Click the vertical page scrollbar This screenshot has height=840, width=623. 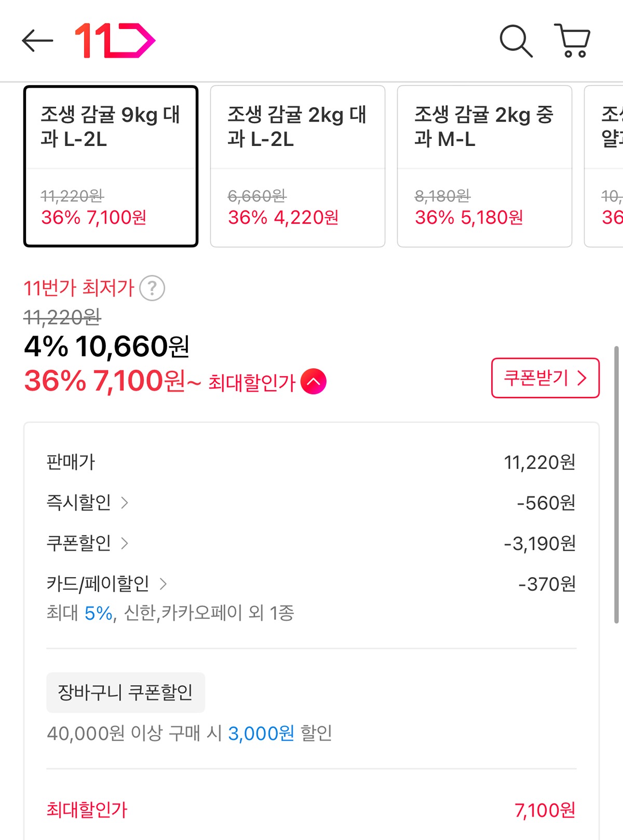pos(616,483)
